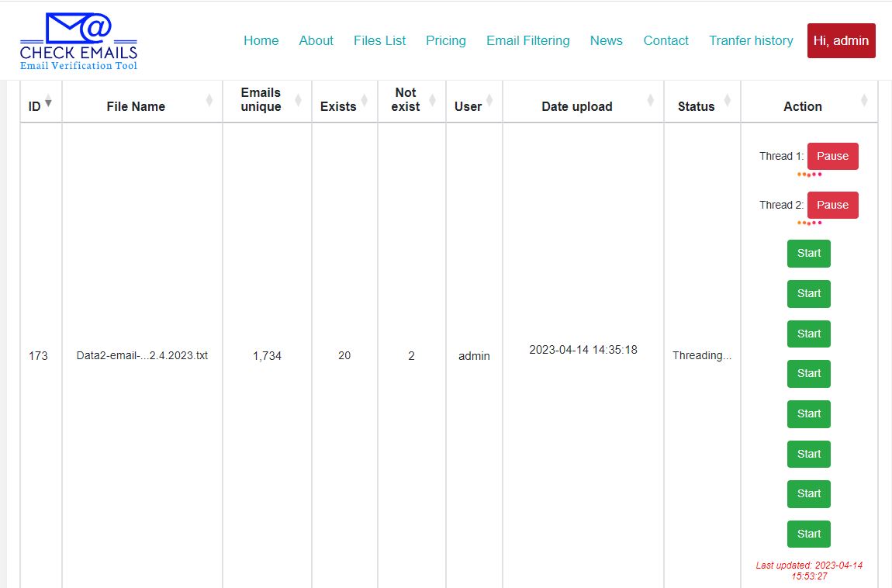
Task: Pause Thread 1 processing
Action: click(x=832, y=156)
